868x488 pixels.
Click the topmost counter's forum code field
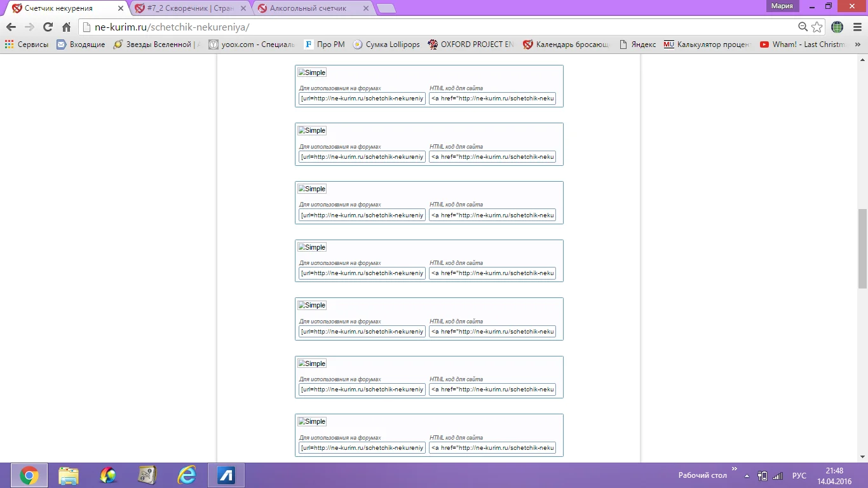[362, 98]
